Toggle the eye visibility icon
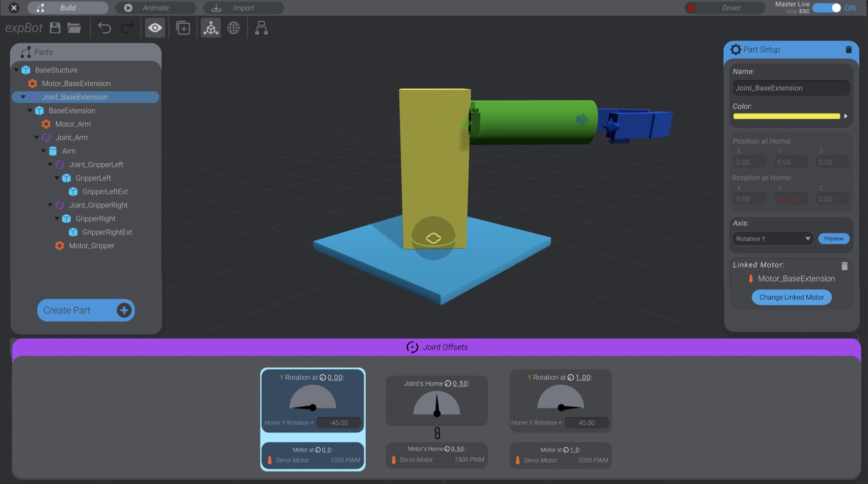Screen dimensions: 868x484 click(155, 28)
